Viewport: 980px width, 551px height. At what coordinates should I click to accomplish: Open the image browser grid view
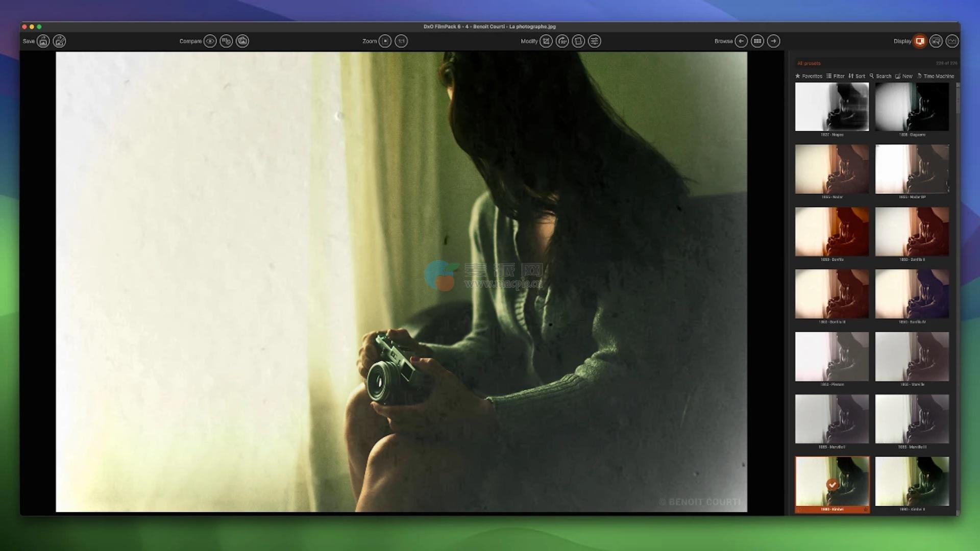click(x=757, y=41)
